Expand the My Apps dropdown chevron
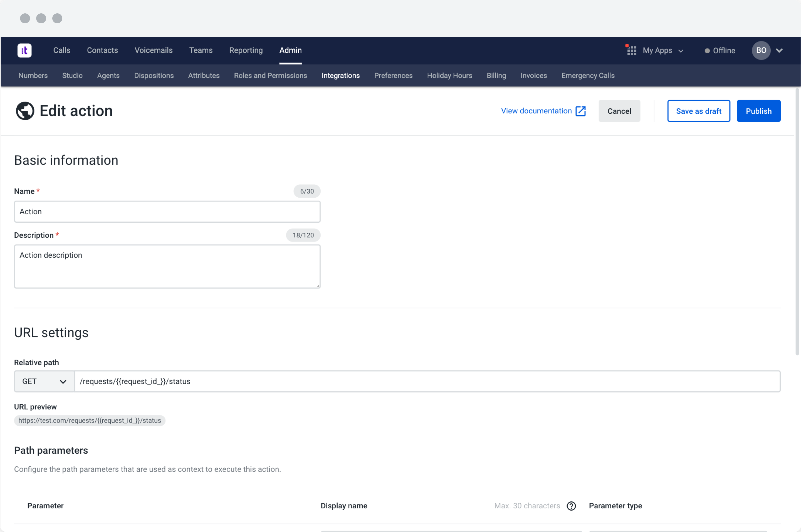The width and height of the screenshot is (801, 532). 681,51
